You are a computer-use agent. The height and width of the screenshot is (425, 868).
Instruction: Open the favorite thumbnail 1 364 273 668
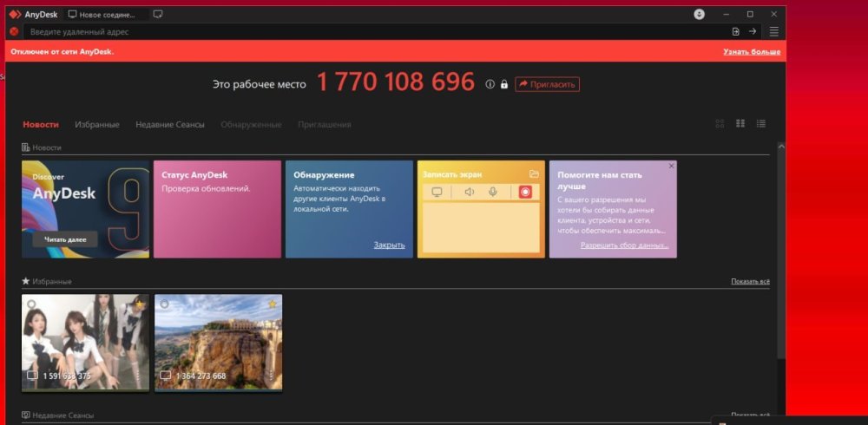coord(218,342)
